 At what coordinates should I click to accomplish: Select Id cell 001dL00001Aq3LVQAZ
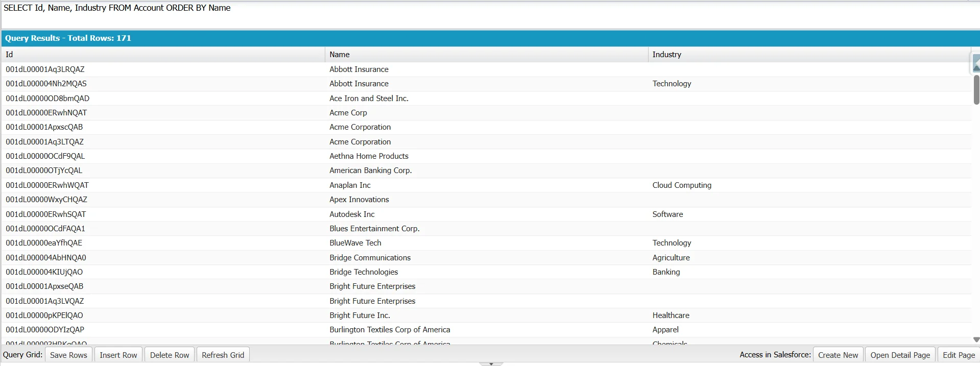tap(163, 301)
